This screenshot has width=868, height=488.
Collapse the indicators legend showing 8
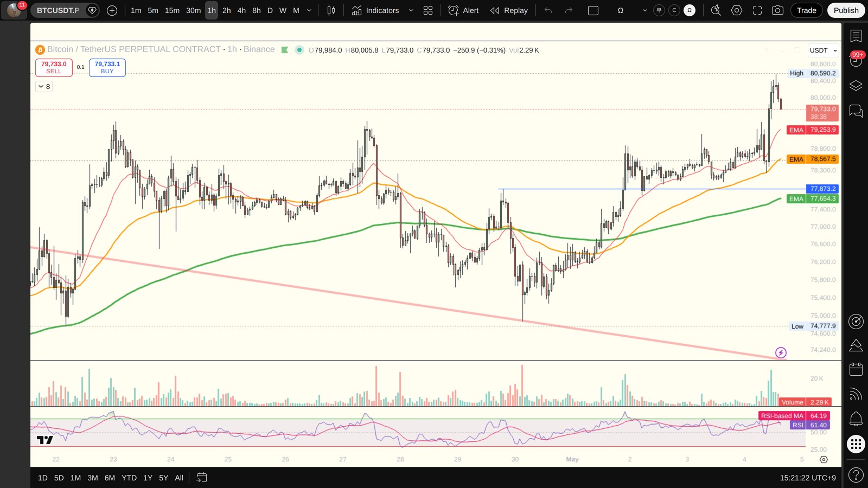click(44, 86)
